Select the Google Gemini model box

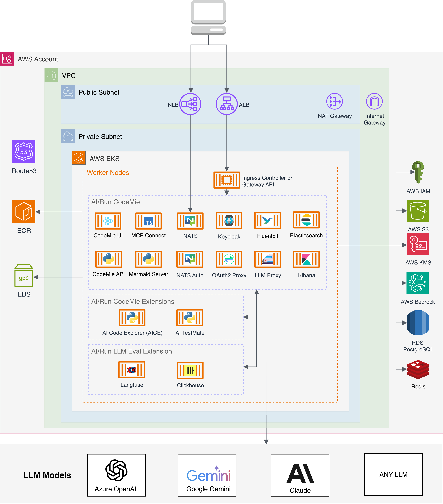click(x=207, y=475)
